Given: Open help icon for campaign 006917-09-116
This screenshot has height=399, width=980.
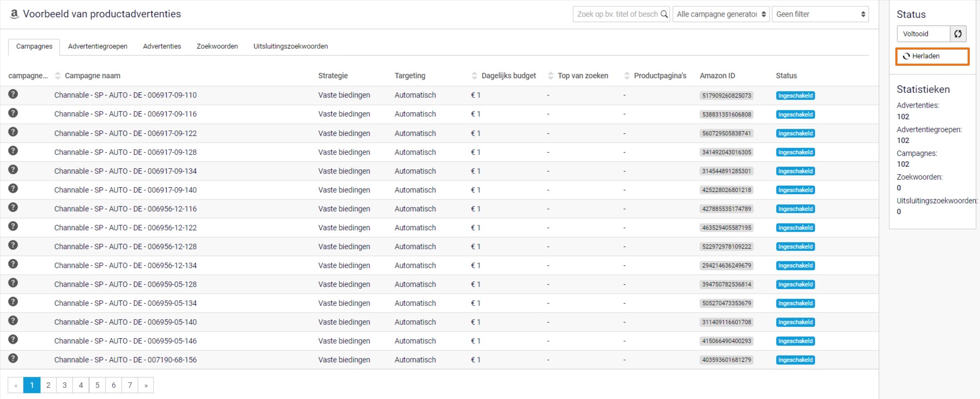Looking at the screenshot, I should (x=13, y=113).
